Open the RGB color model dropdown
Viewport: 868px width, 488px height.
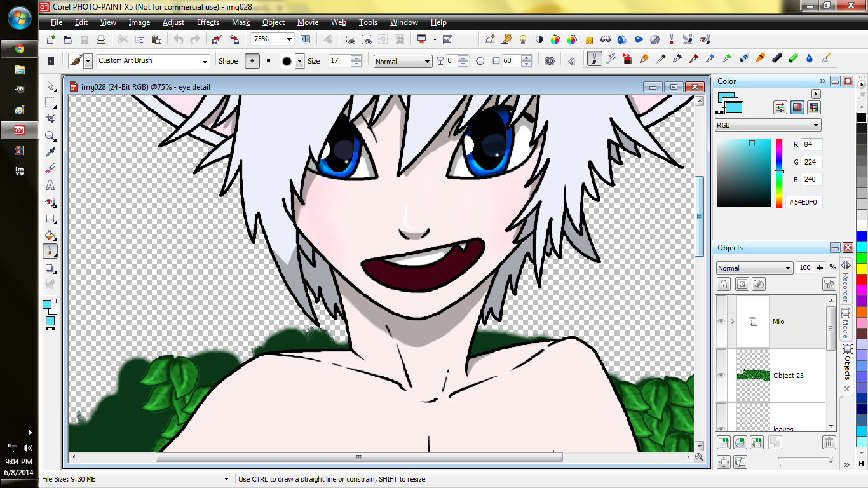click(768, 125)
